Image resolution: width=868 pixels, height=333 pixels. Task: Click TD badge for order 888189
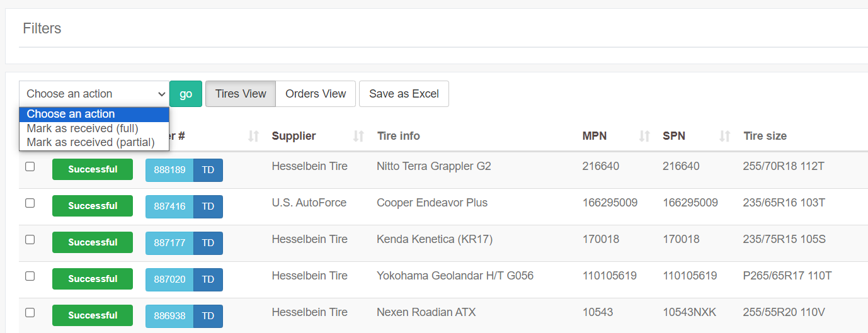coord(208,170)
